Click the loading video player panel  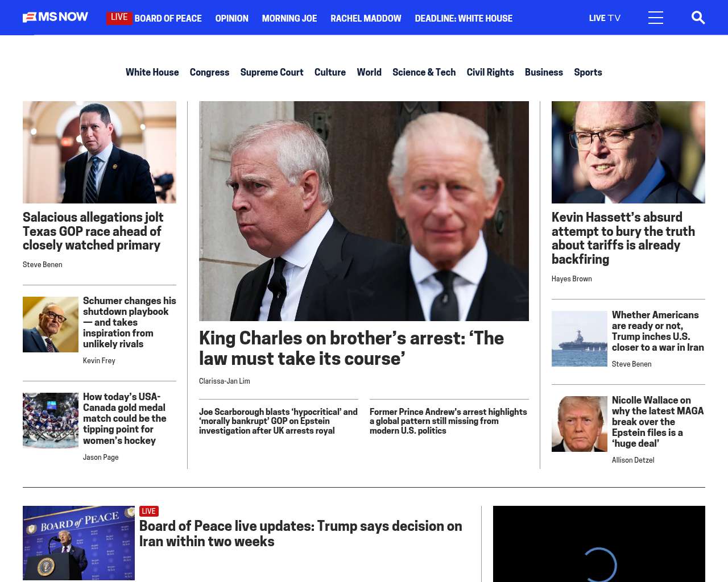[599, 544]
